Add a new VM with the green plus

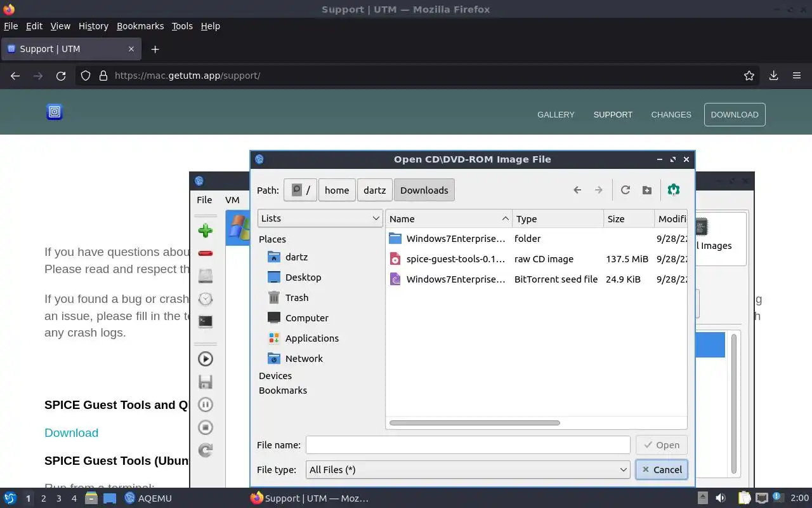(205, 231)
